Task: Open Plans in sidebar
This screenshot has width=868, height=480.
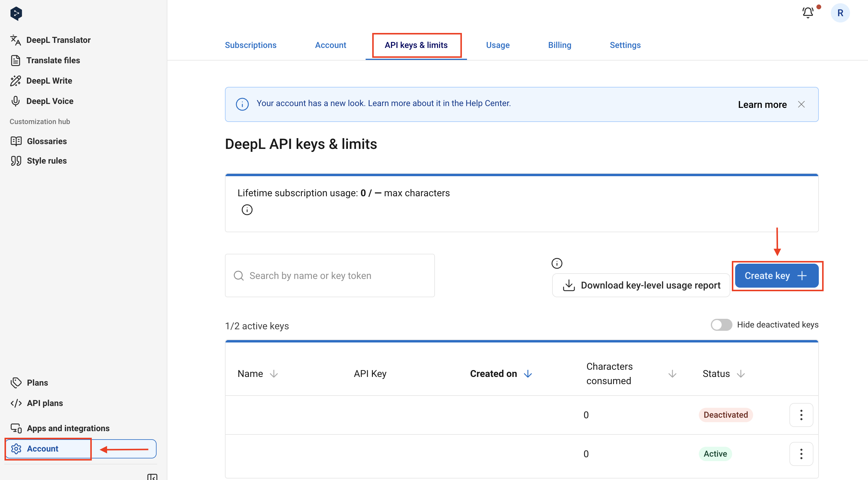Action: 29,383
